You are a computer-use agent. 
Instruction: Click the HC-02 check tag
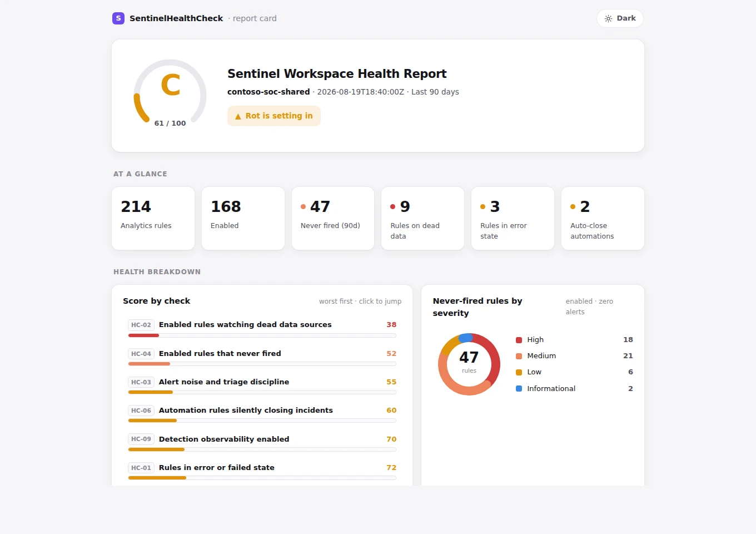pos(141,325)
